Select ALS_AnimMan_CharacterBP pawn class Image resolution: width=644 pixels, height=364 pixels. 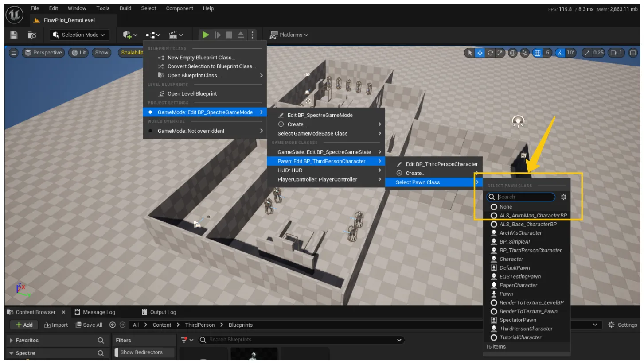pyautogui.click(x=526, y=216)
